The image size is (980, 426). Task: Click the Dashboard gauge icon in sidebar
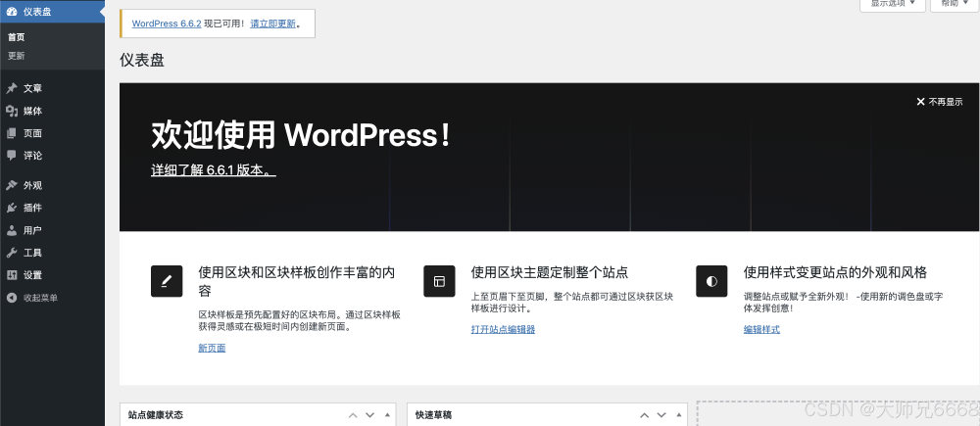pyautogui.click(x=11, y=11)
